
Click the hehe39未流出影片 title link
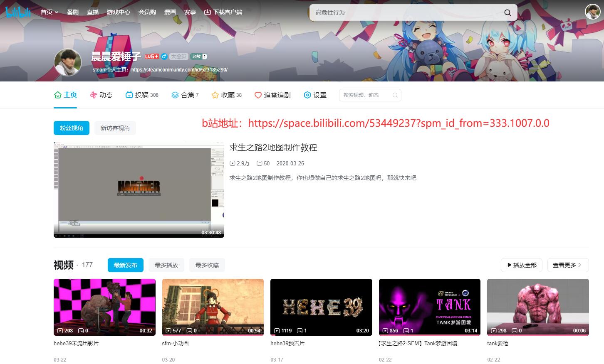point(76,344)
